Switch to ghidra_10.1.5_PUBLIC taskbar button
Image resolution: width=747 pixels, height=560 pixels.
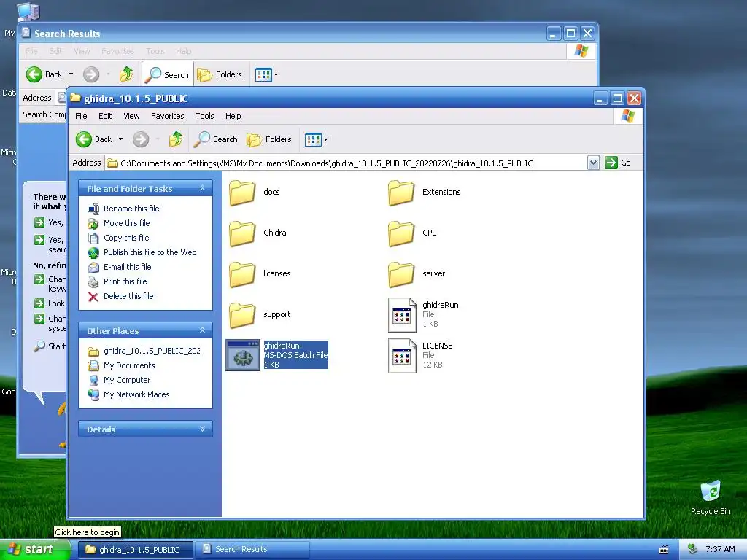point(136,550)
